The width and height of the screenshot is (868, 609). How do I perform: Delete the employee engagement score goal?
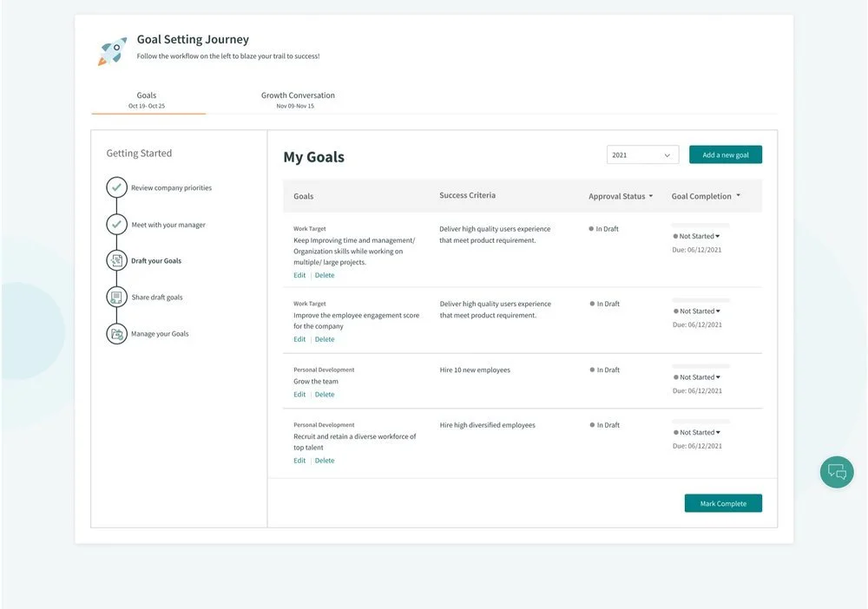[325, 339]
